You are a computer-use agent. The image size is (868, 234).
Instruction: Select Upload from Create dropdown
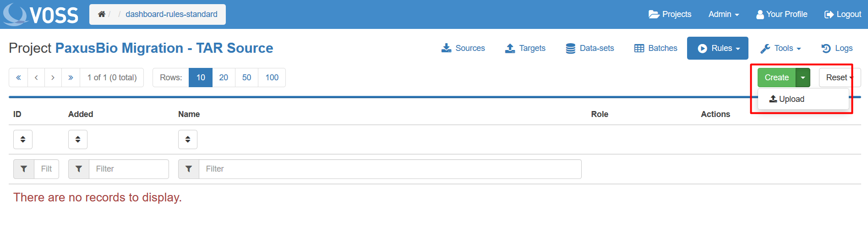[x=787, y=99]
